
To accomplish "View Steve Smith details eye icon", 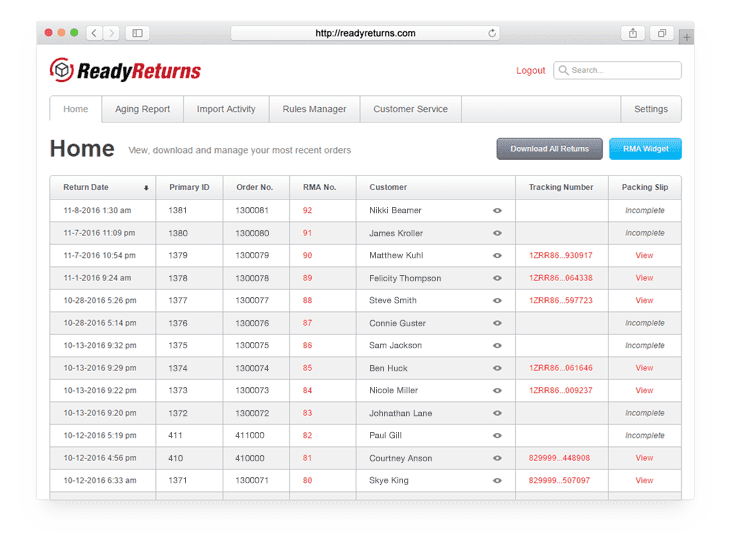I will pyautogui.click(x=497, y=301).
